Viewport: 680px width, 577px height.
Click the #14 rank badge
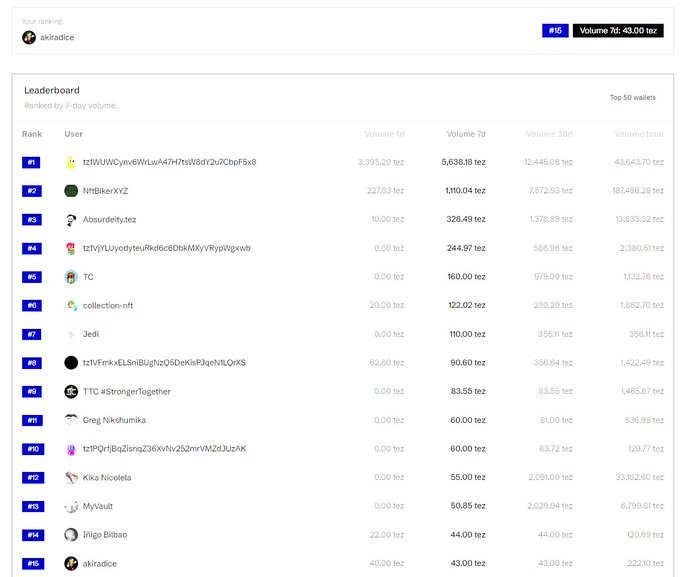click(33, 535)
